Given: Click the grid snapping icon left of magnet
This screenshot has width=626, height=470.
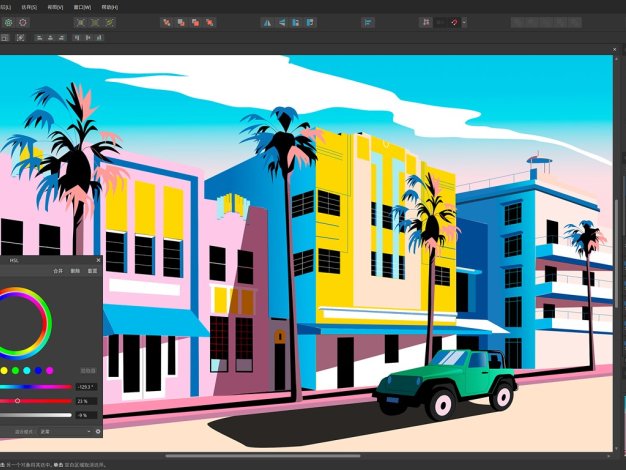Looking at the screenshot, I should [426, 22].
